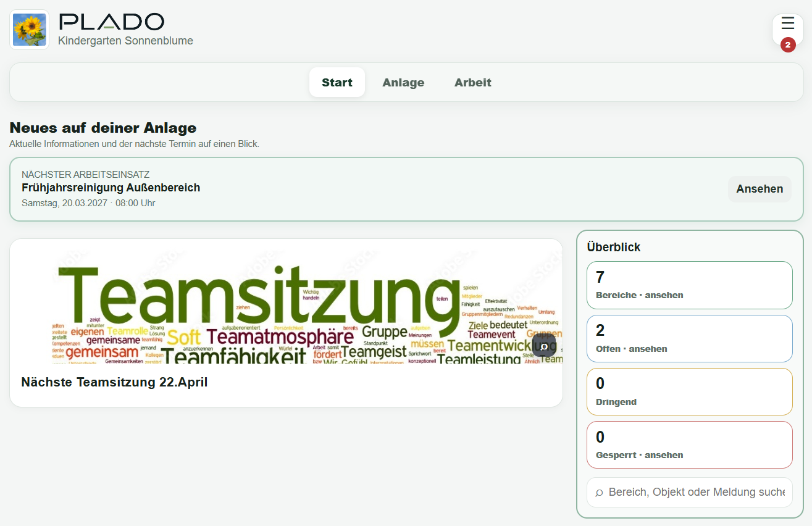Image resolution: width=812 pixels, height=526 pixels.
Task: Click the PLADO wordmark logo
Action: (x=112, y=22)
